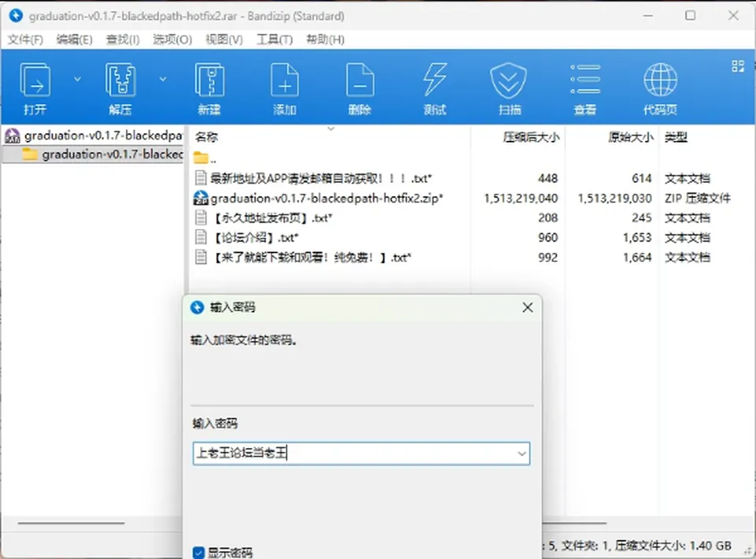Expand the dropdown arrow next to 解压
Viewport: 756px width, 559px height.
163,79
